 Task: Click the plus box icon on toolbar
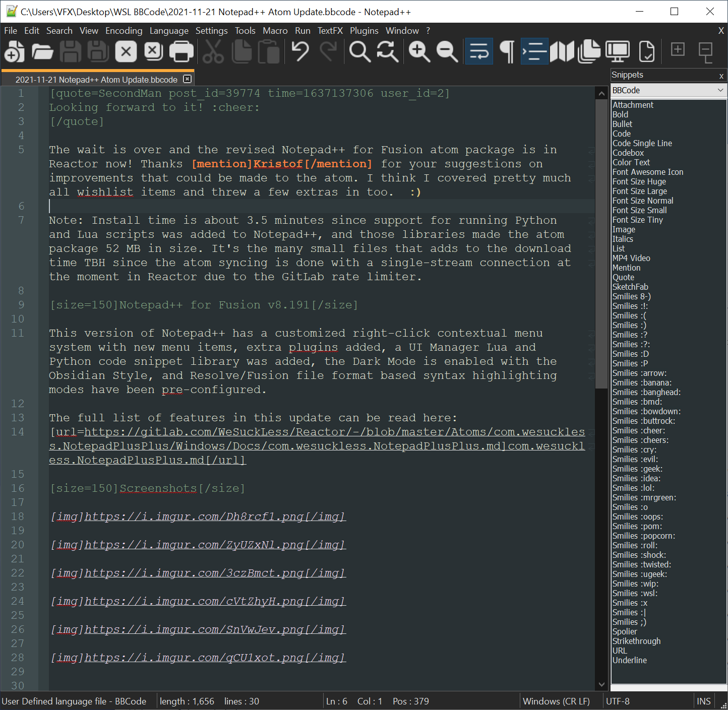(x=678, y=49)
